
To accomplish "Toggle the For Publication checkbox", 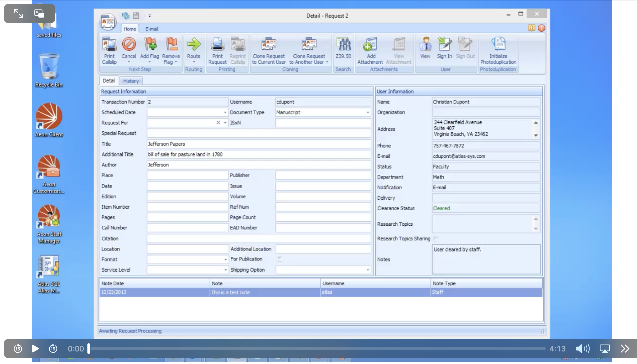I will [279, 259].
